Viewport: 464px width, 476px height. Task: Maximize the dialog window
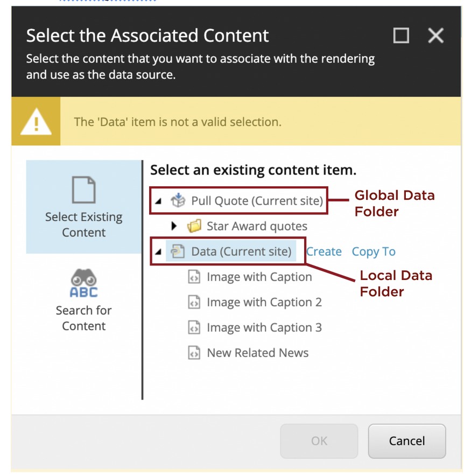(x=400, y=36)
